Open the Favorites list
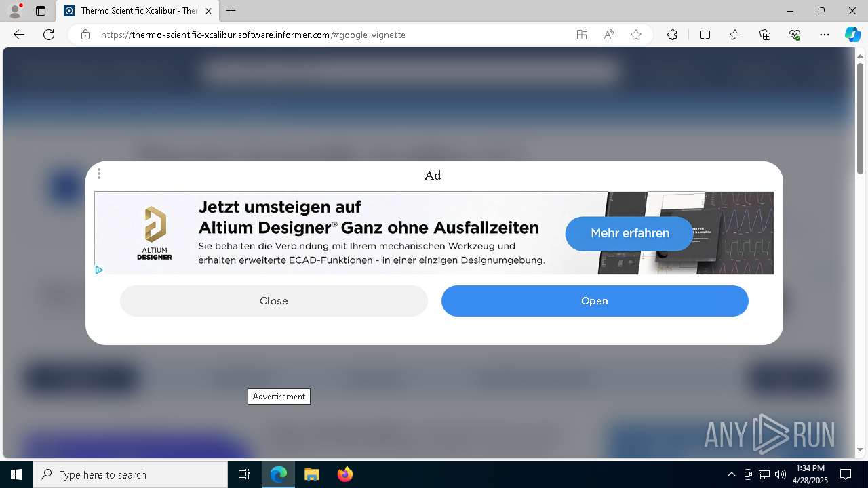 tap(735, 35)
